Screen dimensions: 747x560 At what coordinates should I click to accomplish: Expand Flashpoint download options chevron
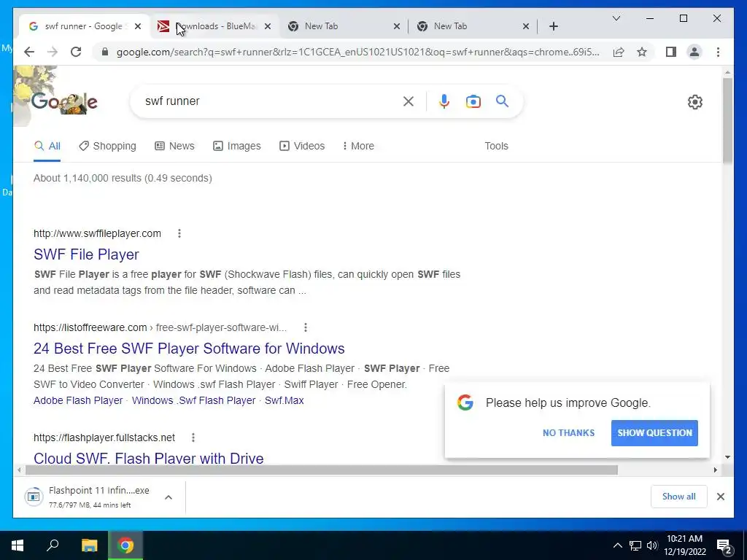169,497
